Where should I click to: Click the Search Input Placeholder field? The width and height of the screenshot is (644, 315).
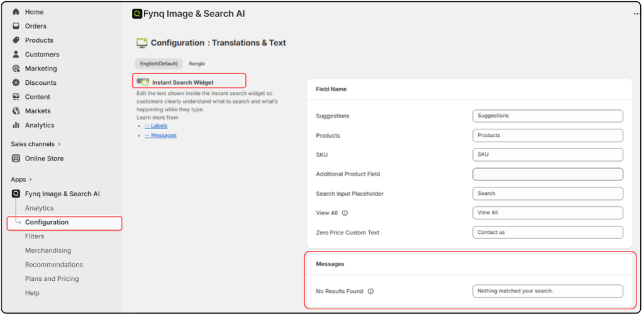pyautogui.click(x=548, y=194)
